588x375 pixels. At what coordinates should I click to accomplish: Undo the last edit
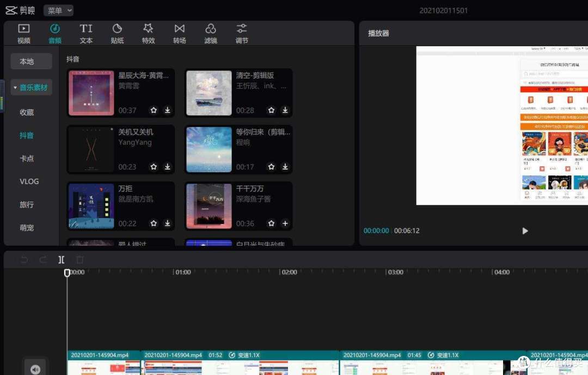click(24, 259)
